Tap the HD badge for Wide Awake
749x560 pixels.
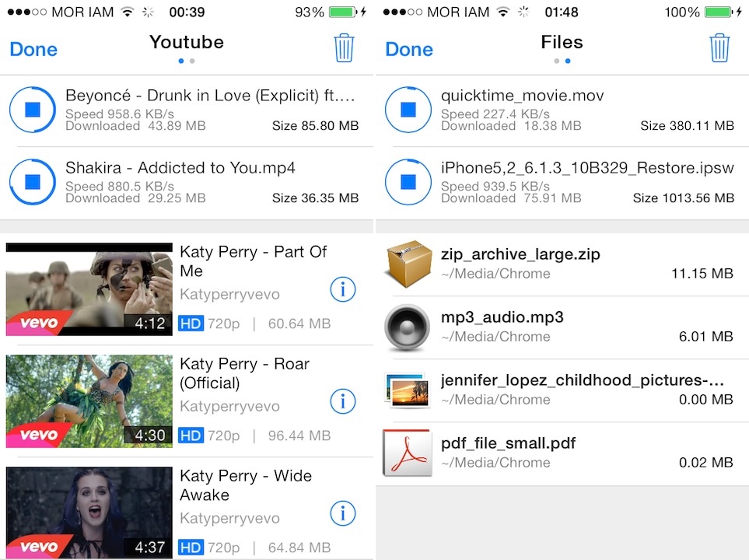coord(191,548)
